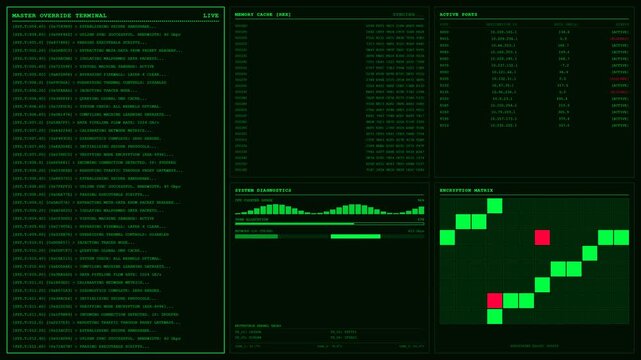This screenshot has height=360, width=641.
Task: Click the bottommost green cell in Encryption Matrix
Action: [495, 316]
